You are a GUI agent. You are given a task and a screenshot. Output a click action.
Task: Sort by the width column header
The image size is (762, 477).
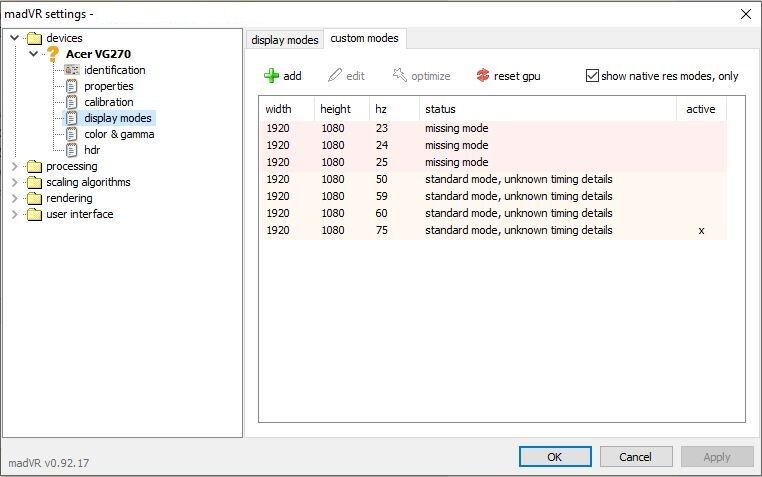click(x=287, y=109)
